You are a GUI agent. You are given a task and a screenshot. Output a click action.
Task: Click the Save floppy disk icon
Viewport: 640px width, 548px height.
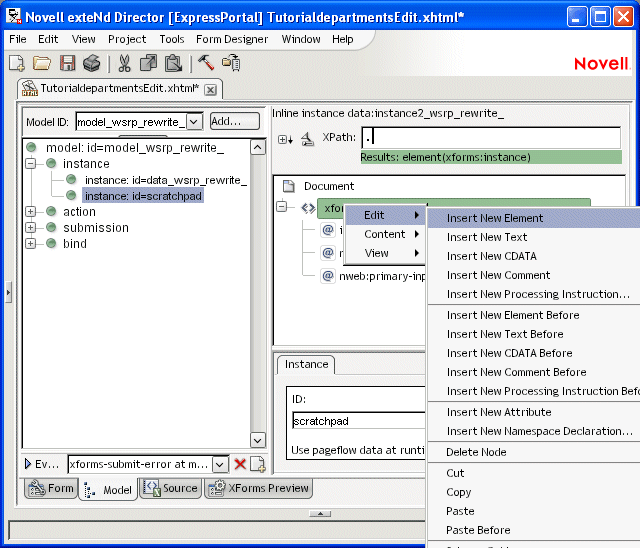(67, 63)
